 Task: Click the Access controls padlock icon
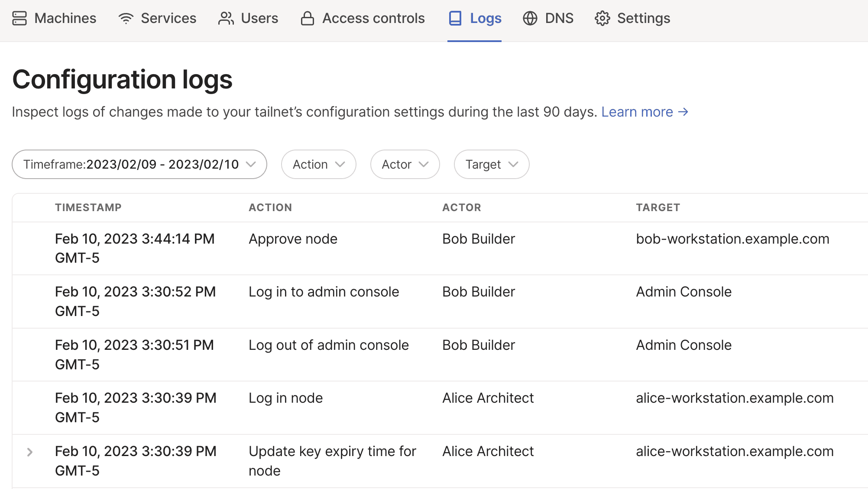[308, 18]
